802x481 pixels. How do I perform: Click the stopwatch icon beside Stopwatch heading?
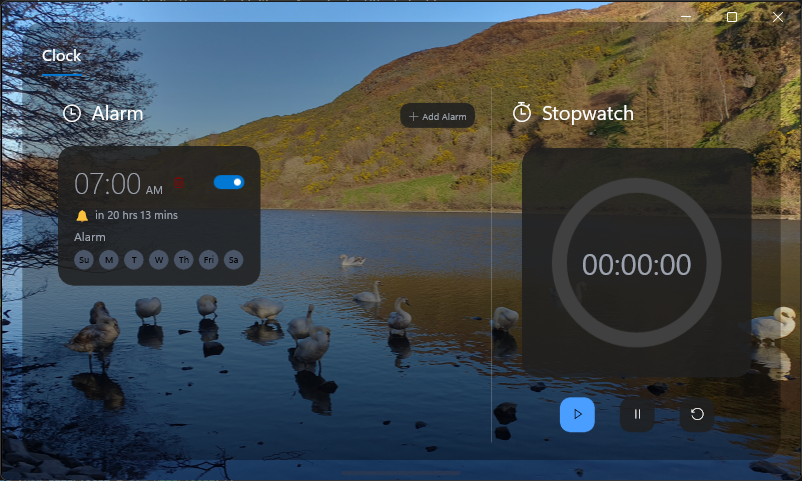click(522, 112)
